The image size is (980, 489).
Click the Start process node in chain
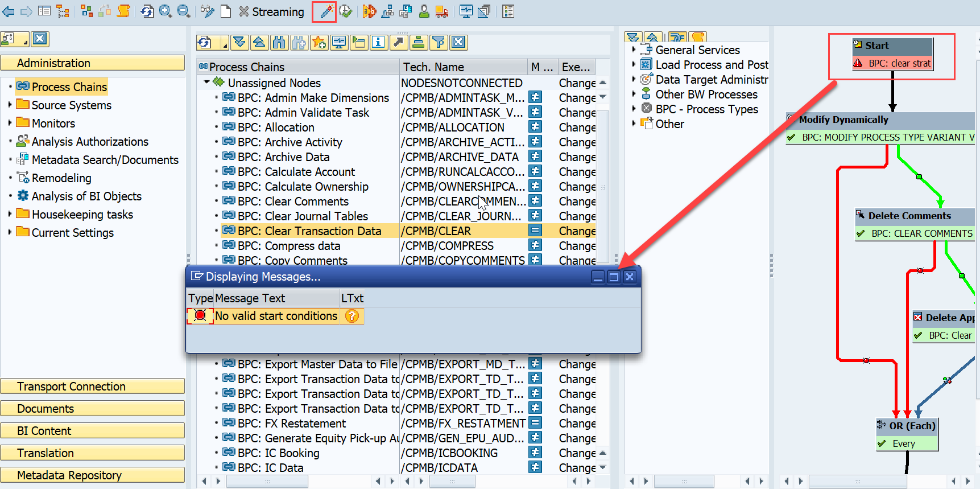coord(892,54)
